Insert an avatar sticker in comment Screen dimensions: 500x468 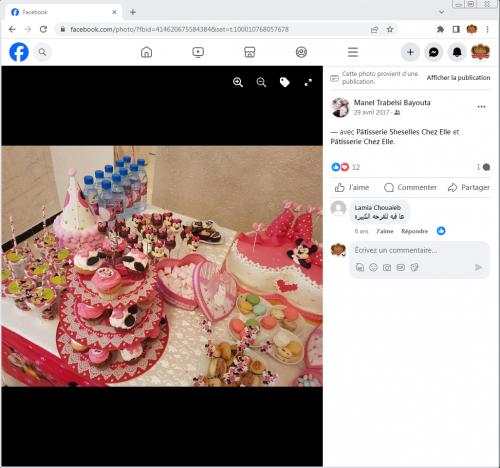(360, 267)
